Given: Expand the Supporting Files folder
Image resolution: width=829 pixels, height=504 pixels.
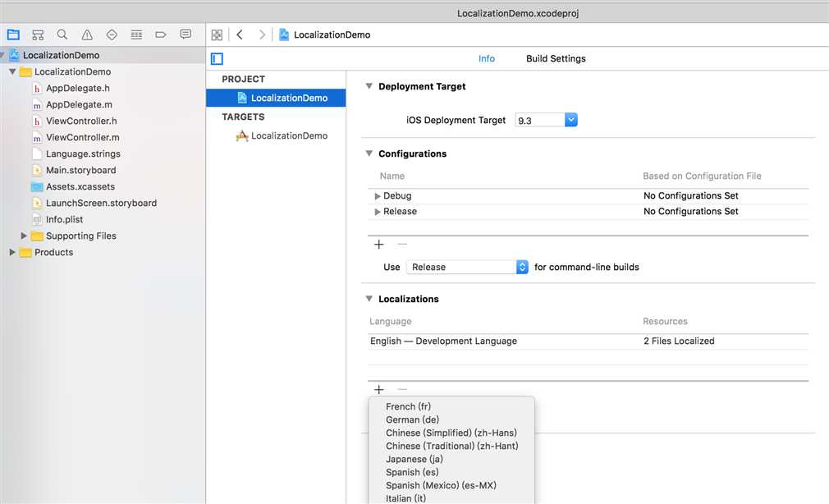Looking at the screenshot, I should point(25,236).
